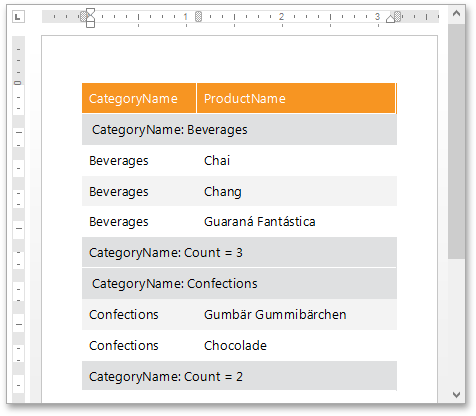Click the tab alignment selector in ruler corner
The height and width of the screenshot is (416, 476).
click(x=18, y=16)
